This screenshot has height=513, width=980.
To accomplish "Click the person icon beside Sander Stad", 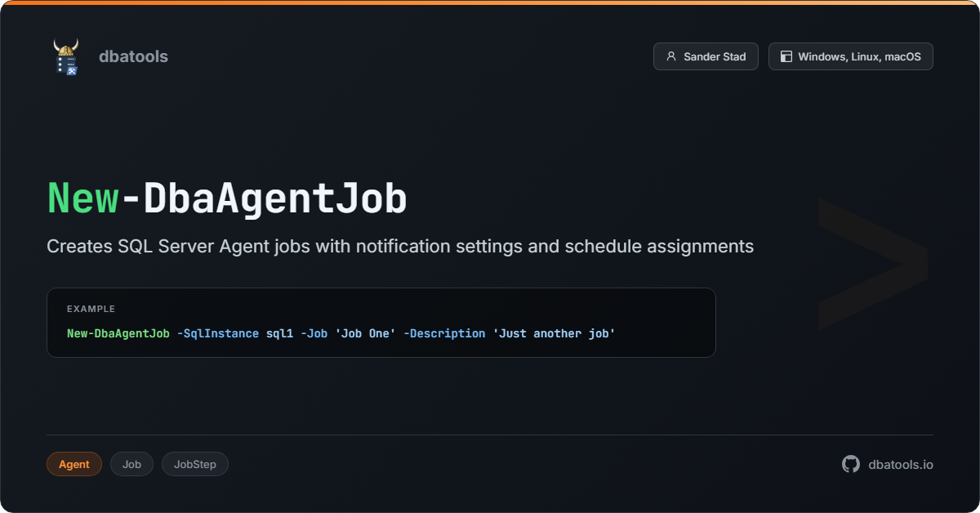I will coord(671,56).
